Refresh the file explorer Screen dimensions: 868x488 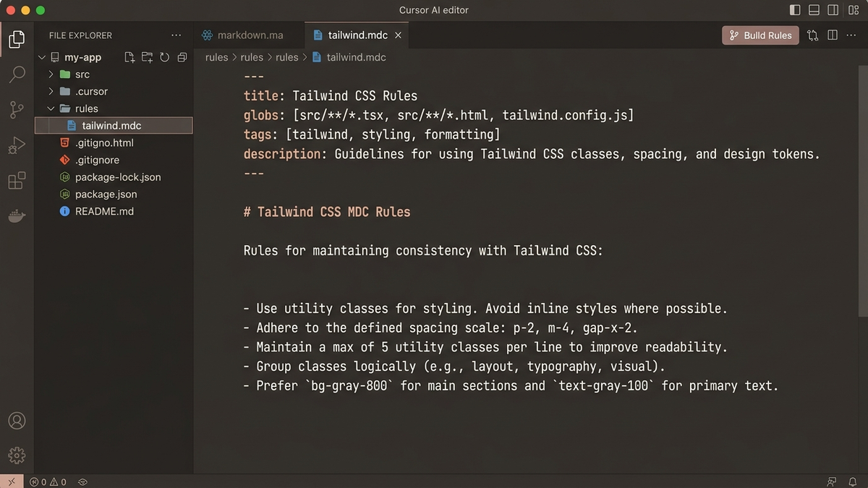(x=164, y=57)
